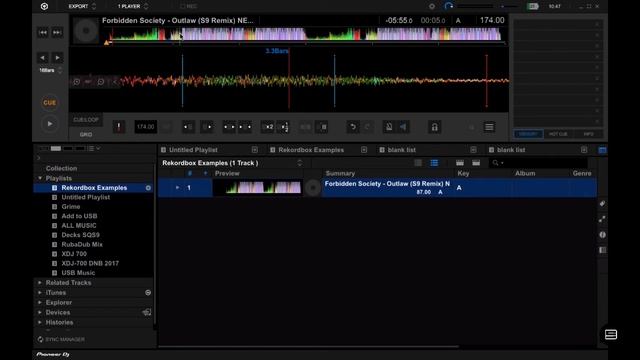Screen dimensions: 640x360
Task: Open the deck list menu icon
Action: [489, 127]
